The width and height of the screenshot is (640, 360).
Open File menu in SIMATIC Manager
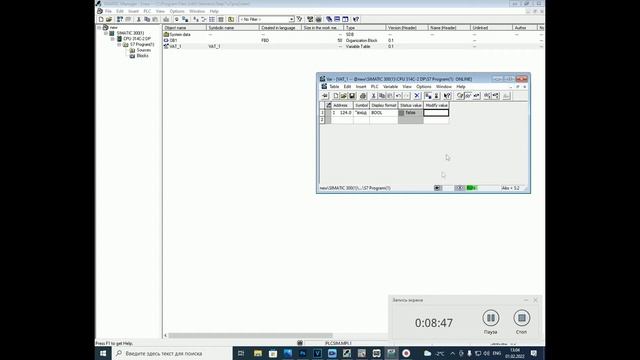pos(108,11)
